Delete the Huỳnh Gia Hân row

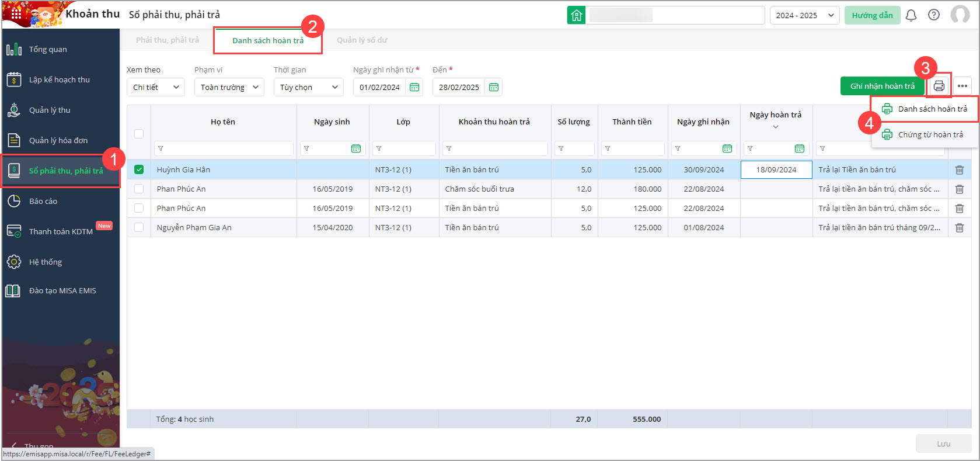[959, 170]
